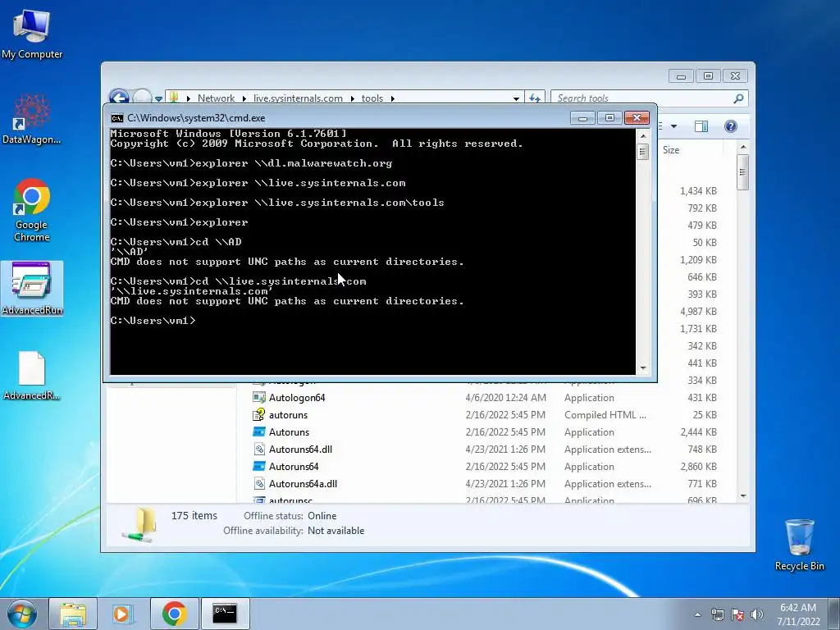Screen dimensions: 840x630
Task: Open the Explorer recent pages dropdown arrow
Action: (x=158, y=98)
